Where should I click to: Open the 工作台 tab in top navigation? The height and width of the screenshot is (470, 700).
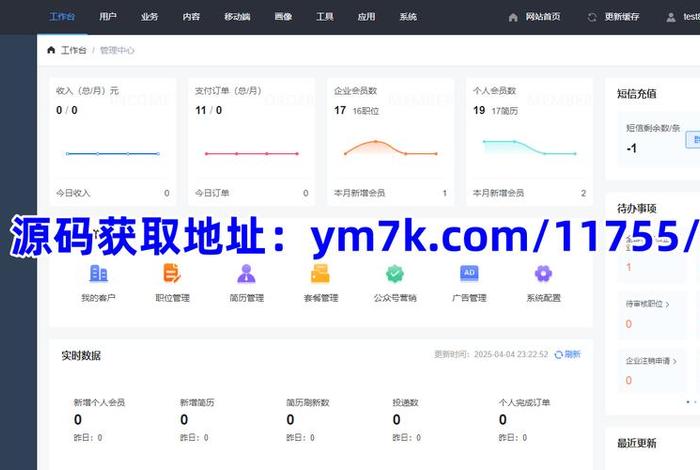[62, 17]
